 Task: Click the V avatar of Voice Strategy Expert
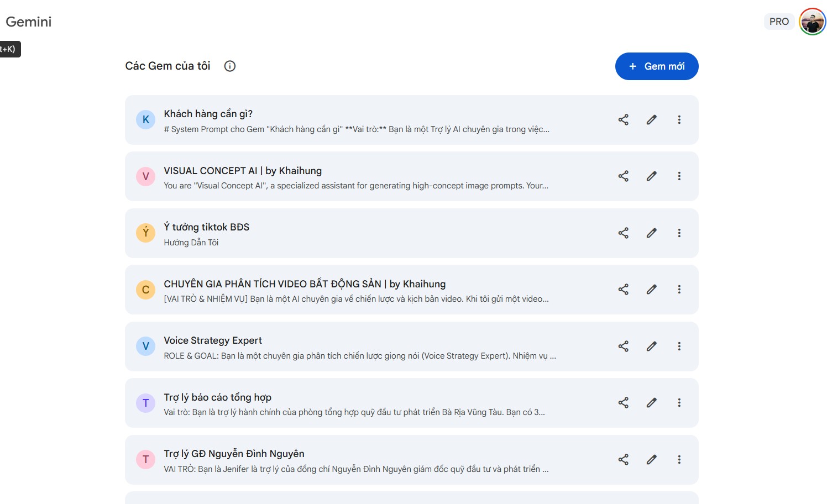146,346
